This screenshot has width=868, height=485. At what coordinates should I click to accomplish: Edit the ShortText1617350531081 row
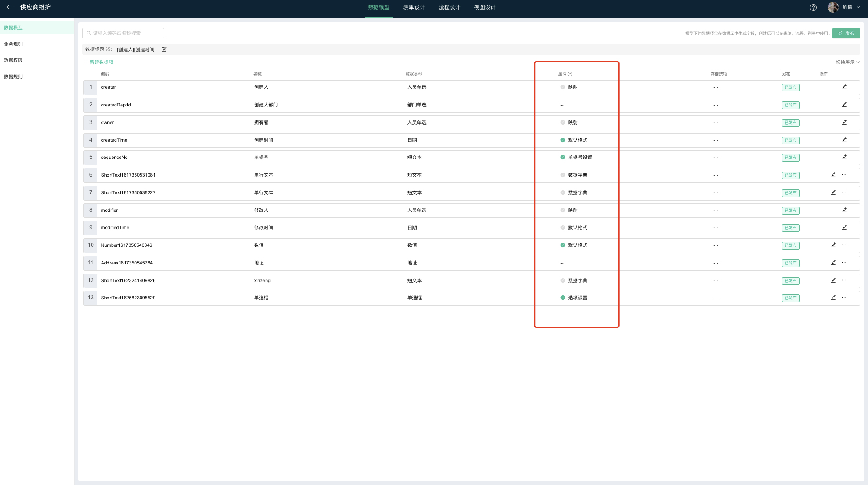[834, 175]
